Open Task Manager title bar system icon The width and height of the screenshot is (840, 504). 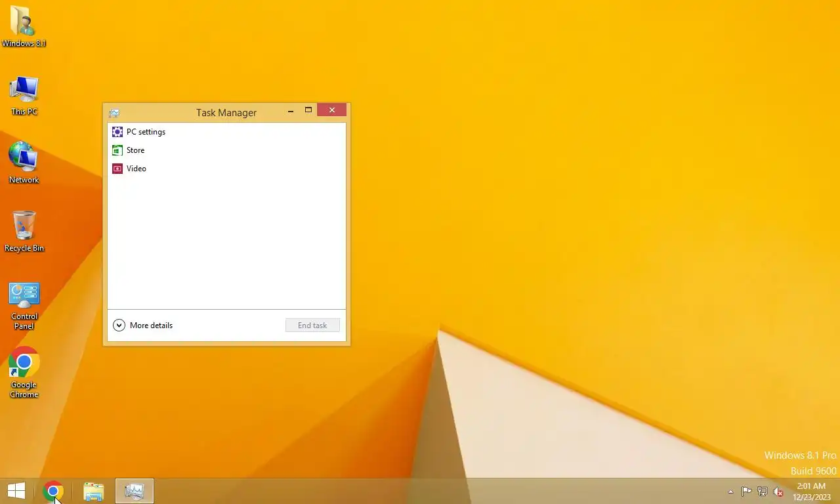tap(114, 113)
